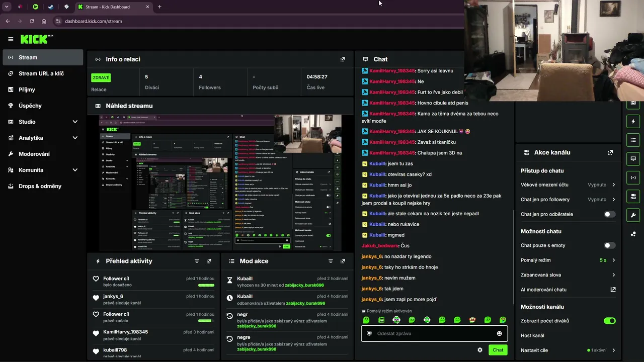The height and width of the screenshot is (362, 644).
Task: Open Moderování in the sidebar
Action: point(43,154)
